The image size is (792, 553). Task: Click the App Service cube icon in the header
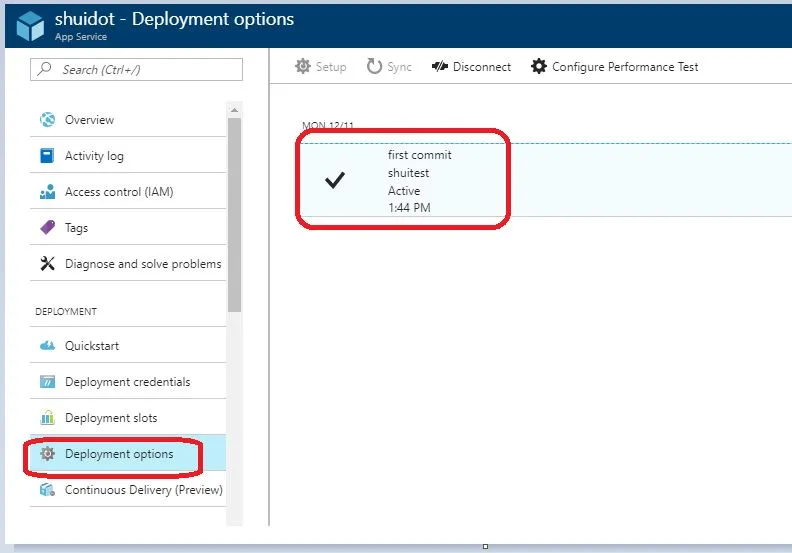point(30,26)
